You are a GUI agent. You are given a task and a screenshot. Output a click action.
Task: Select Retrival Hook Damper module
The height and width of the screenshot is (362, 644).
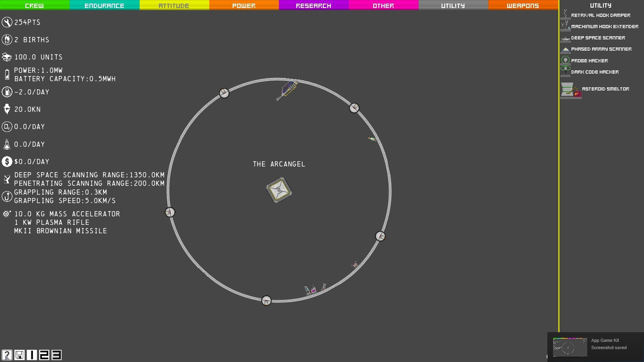tap(596, 15)
